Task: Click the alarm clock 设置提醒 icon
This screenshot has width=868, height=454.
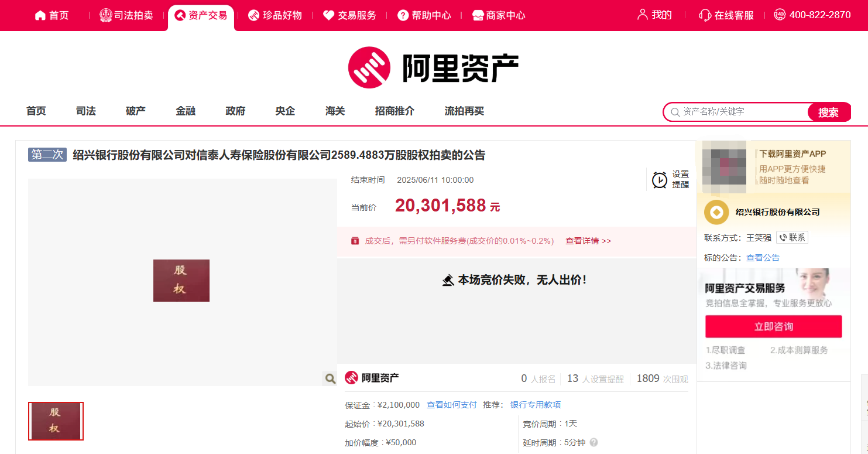Action: pos(660,180)
